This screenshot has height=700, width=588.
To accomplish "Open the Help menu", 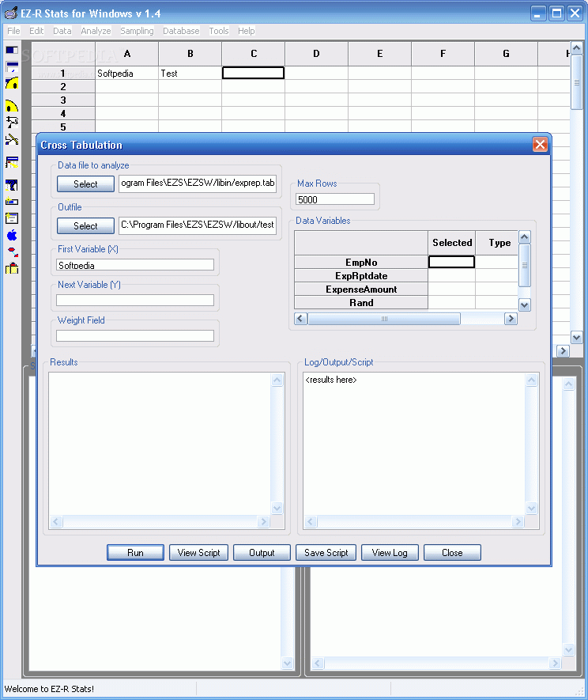I will [246, 31].
